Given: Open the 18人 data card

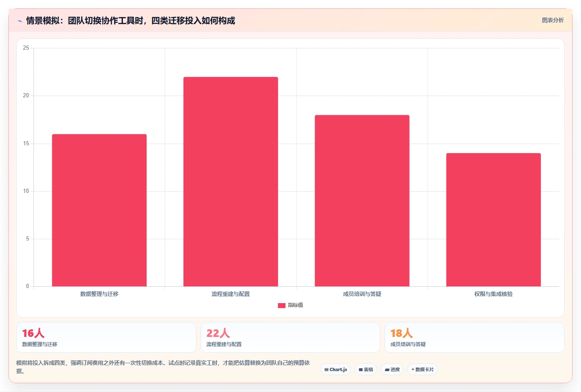Looking at the screenshot, I should pos(474,337).
